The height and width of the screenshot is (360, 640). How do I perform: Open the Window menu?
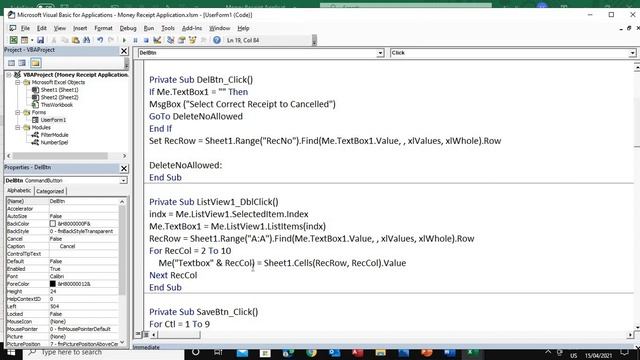click(220, 28)
